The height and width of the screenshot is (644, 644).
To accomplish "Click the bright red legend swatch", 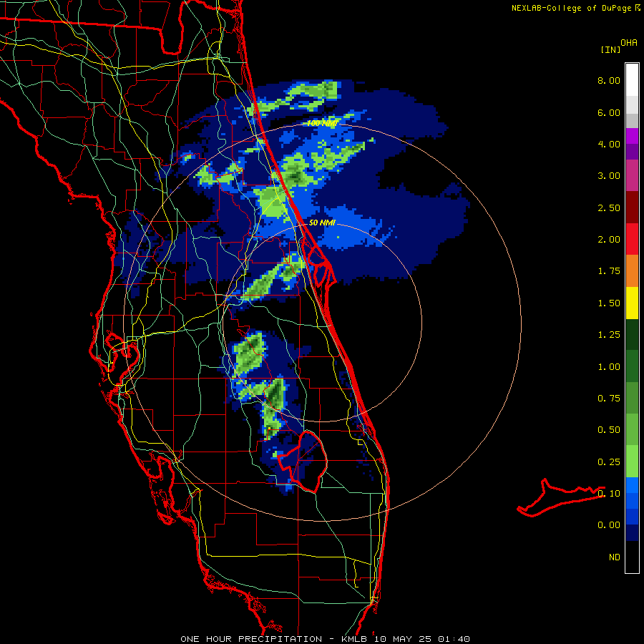I will pyautogui.click(x=632, y=239).
